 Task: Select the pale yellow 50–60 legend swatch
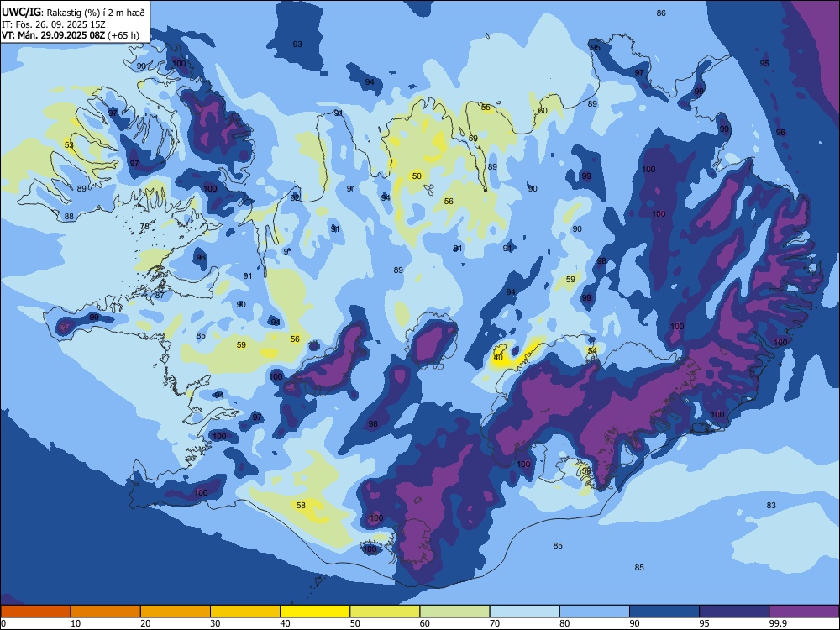pos(385,612)
